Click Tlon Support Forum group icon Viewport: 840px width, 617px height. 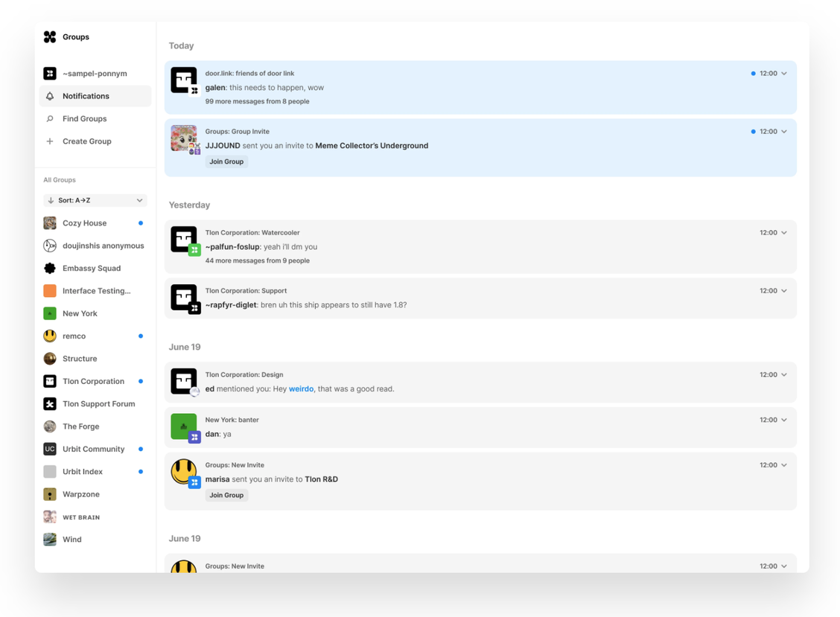click(50, 404)
